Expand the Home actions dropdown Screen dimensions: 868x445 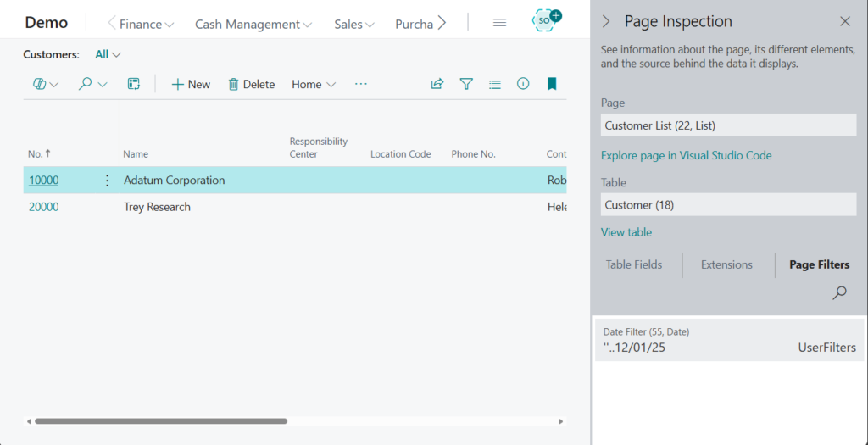(314, 84)
